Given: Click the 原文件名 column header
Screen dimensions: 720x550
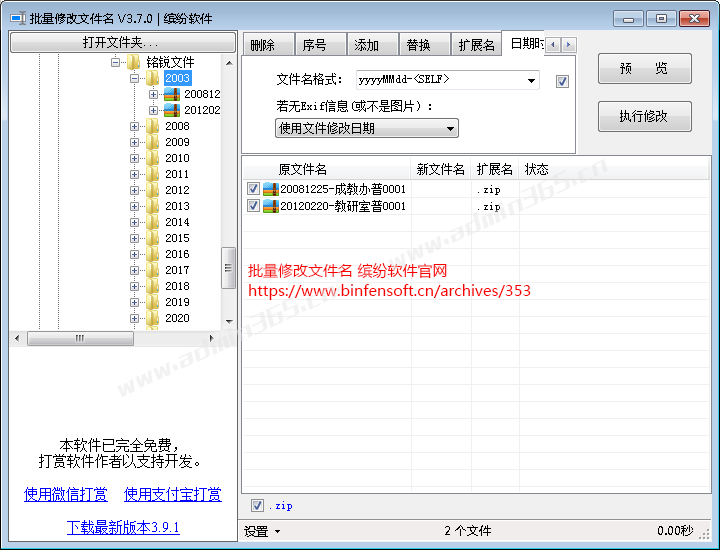Looking at the screenshot, I should pyautogui.click(x=326, y=169).
